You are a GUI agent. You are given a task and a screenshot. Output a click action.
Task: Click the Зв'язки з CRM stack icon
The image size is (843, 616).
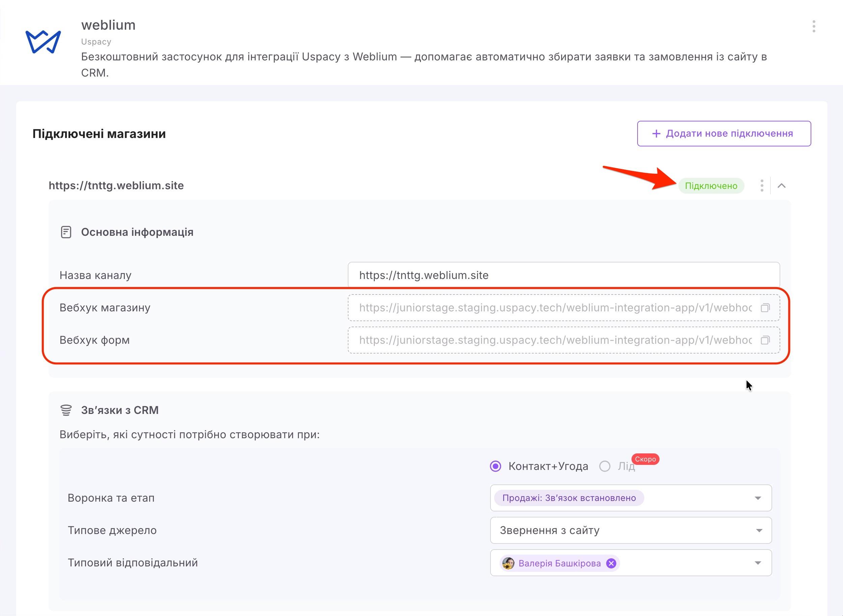click(x=66, y=410)
